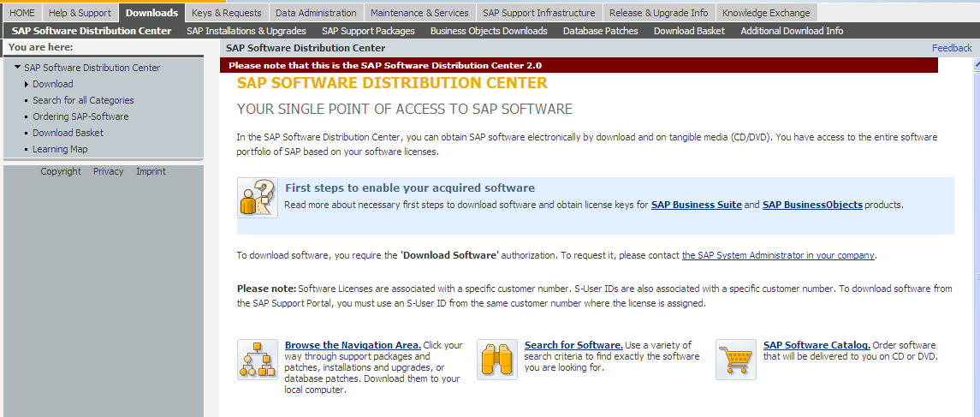Viewport: 980px width, 417px height.
Task: Go to Data Administration tab
Action: [x=316, y=13]
